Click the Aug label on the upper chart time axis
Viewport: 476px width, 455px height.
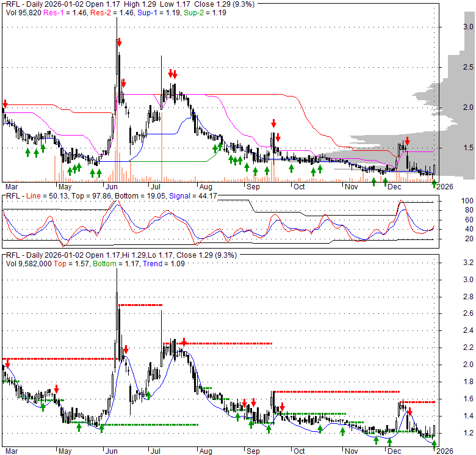(x=206, y=186)
